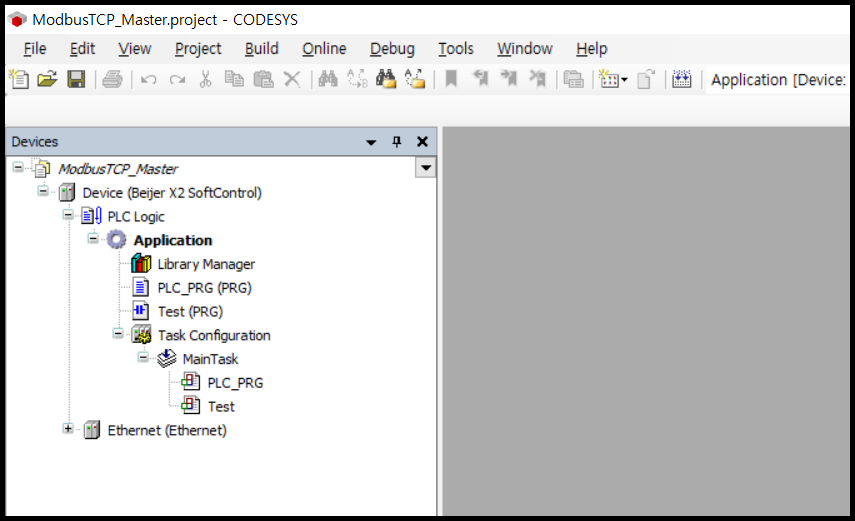The height and width of the screenshot is (521, 855).
Task: Pin the Devices panel with pushpin
Action: pos(397,142)
